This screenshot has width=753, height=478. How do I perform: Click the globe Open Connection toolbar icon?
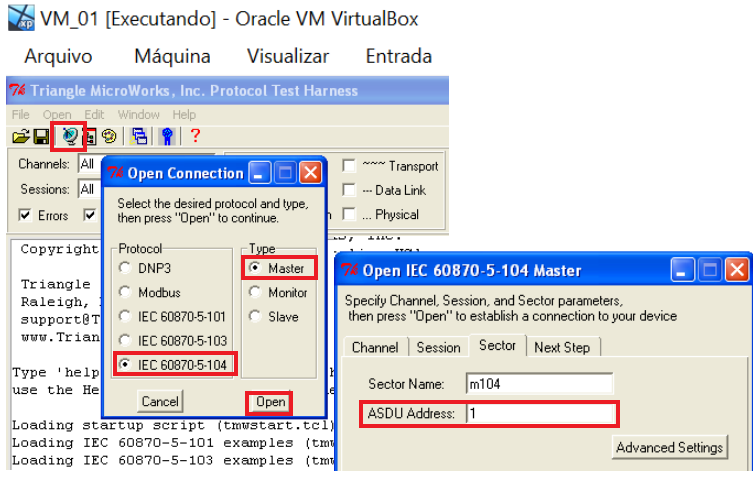[69, 136]
